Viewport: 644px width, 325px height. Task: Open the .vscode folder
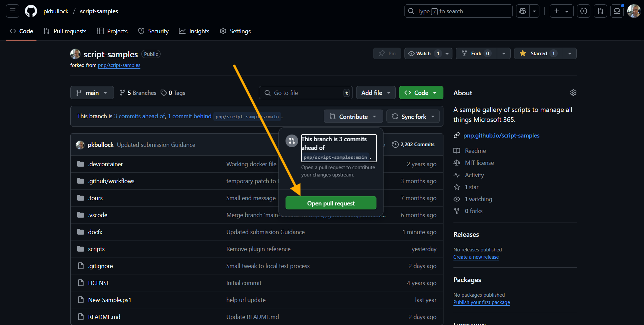click(x=98, y=215)
